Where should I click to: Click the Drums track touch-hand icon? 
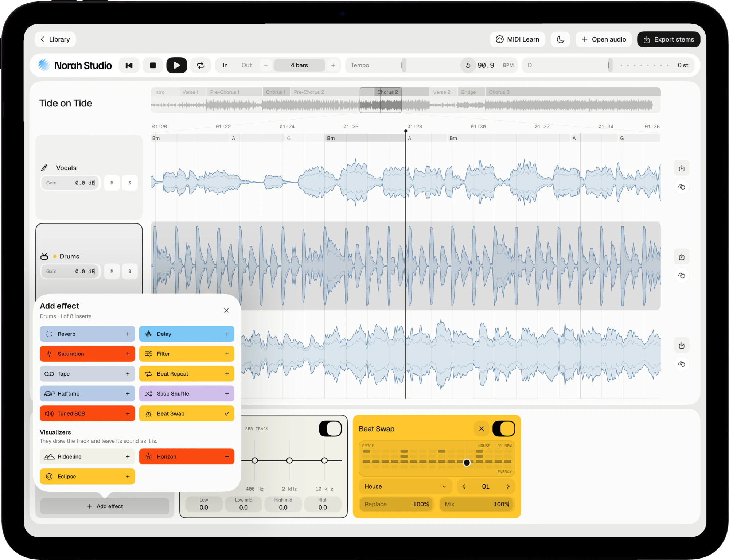[682, 276]
